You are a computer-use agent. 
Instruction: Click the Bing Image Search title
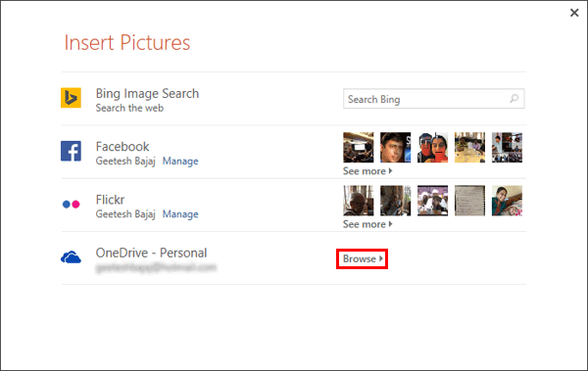[x=147, y=94]
